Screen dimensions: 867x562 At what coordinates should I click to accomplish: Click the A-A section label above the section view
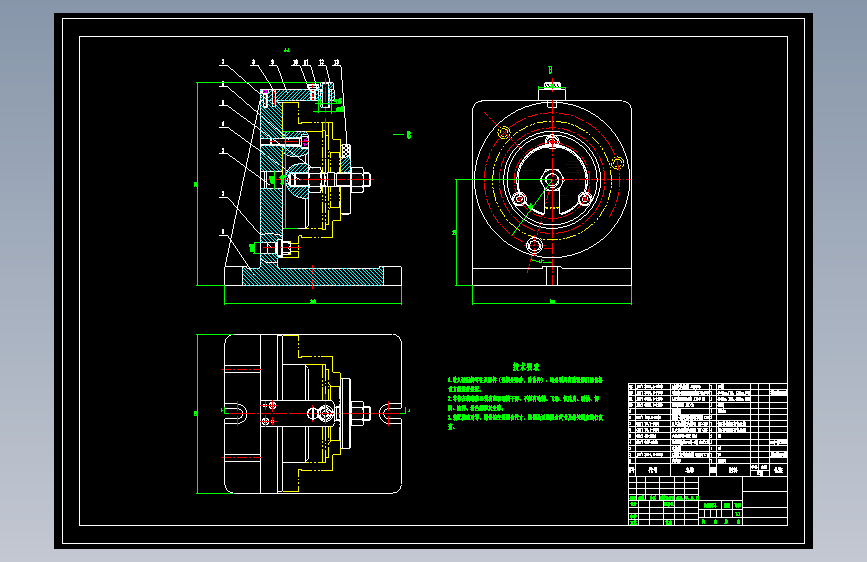(x=287, y=50)
